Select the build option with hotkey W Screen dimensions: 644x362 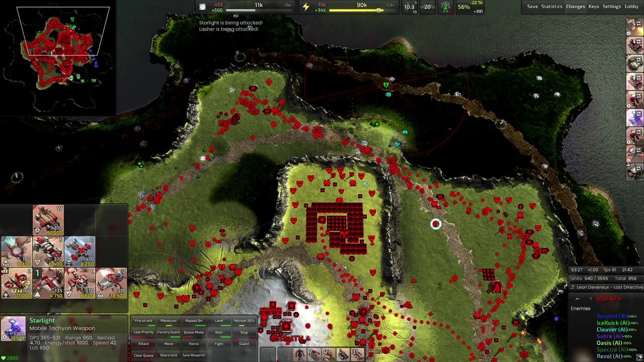48,220
